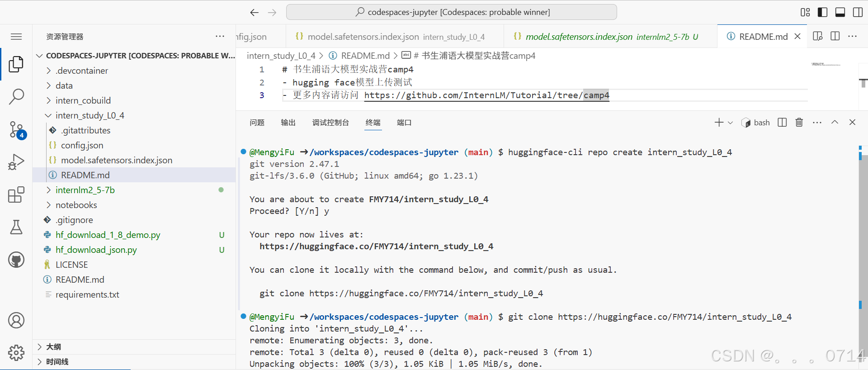Open model.safetensors.index.json intern_study_L0_4 tab
The image size is (868, 370).
(395, 37)
